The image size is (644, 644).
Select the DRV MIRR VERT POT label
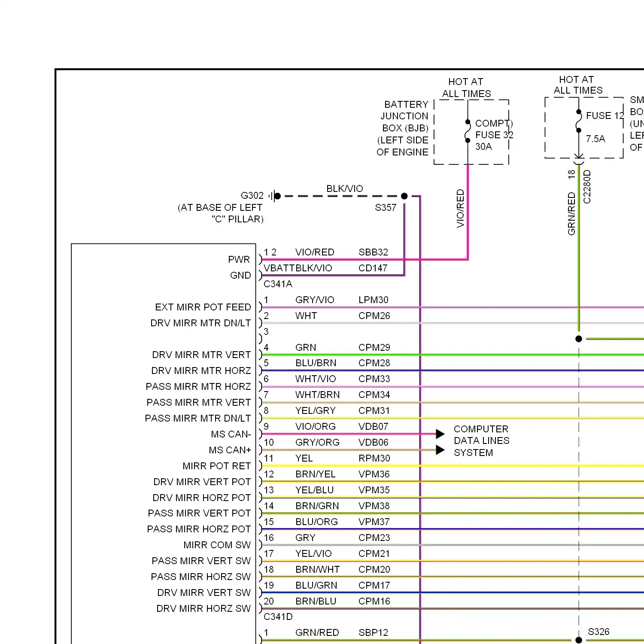tap(202, 482)
